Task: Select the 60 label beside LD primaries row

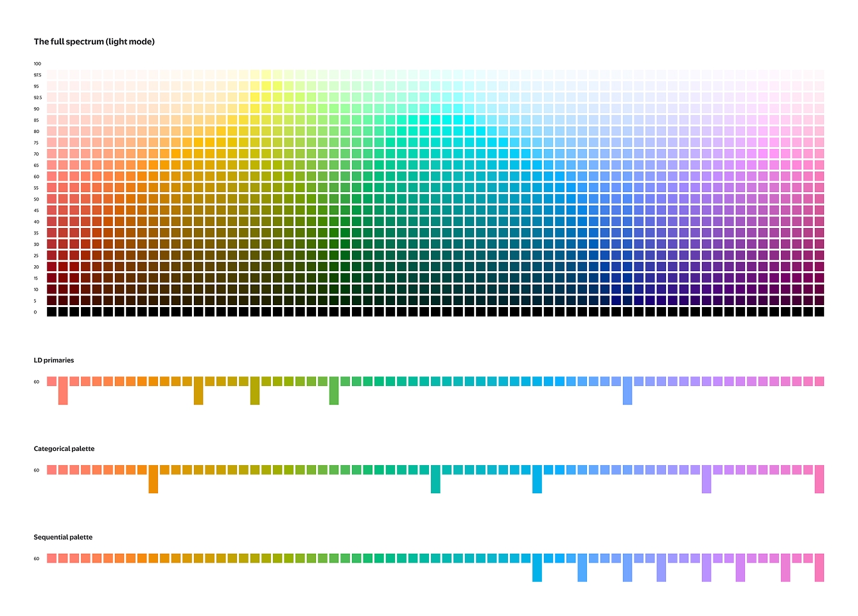Action: pos(37,382)
